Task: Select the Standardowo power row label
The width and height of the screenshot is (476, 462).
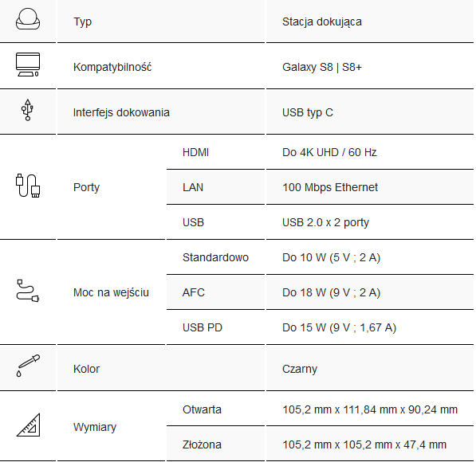Action: (x=215, y=257)
